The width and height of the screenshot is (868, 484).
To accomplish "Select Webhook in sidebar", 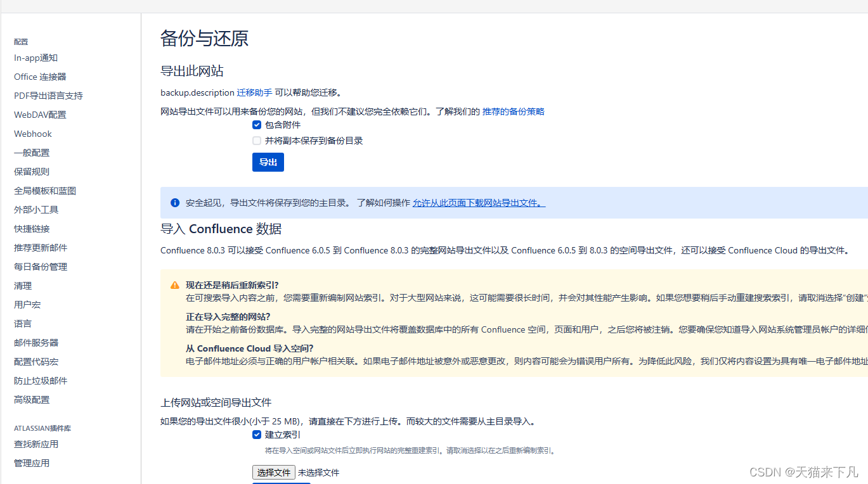I will click(x=33, y=134).
